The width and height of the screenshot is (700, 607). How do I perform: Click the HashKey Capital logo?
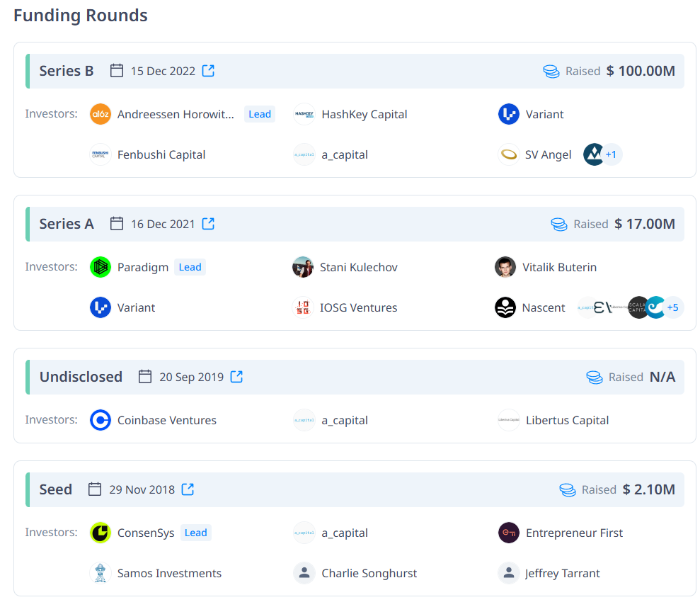(x=304, y=114)
